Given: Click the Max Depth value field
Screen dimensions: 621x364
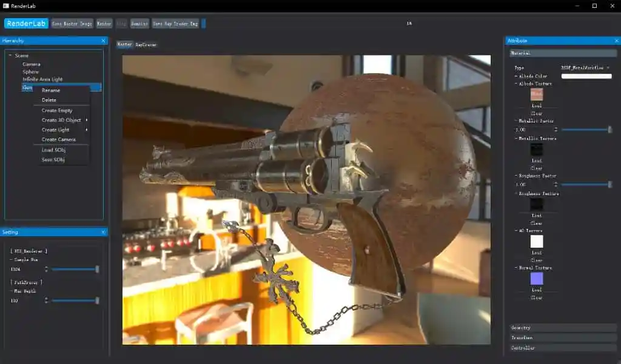Looking at the screenshot, I should tap(27, 300).
